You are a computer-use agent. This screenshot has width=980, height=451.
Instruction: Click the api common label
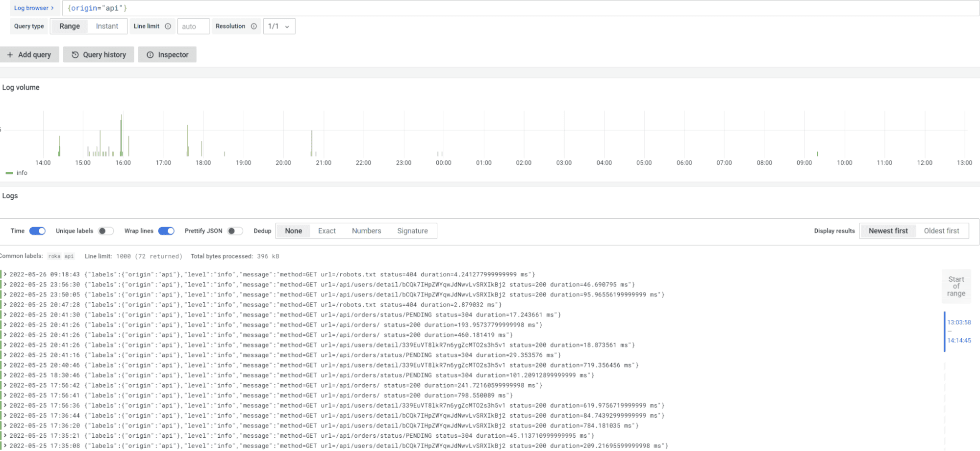click(69, 256)
